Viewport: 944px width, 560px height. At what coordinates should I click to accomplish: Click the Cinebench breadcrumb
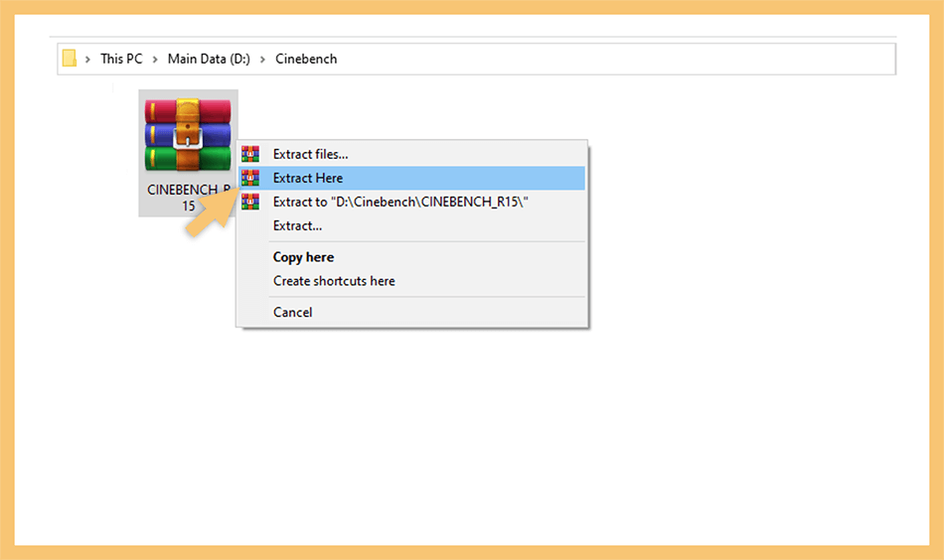(306, 59)
